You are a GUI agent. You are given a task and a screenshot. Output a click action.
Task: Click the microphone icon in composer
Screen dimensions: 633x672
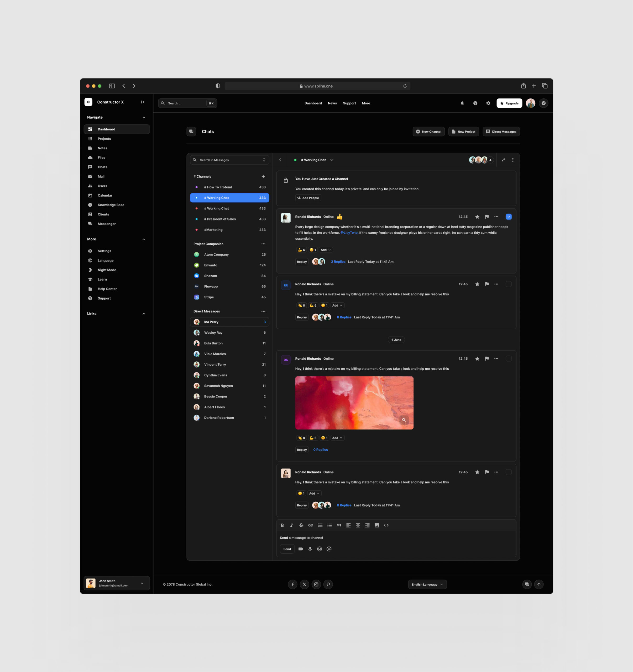[x=310, y=549]
